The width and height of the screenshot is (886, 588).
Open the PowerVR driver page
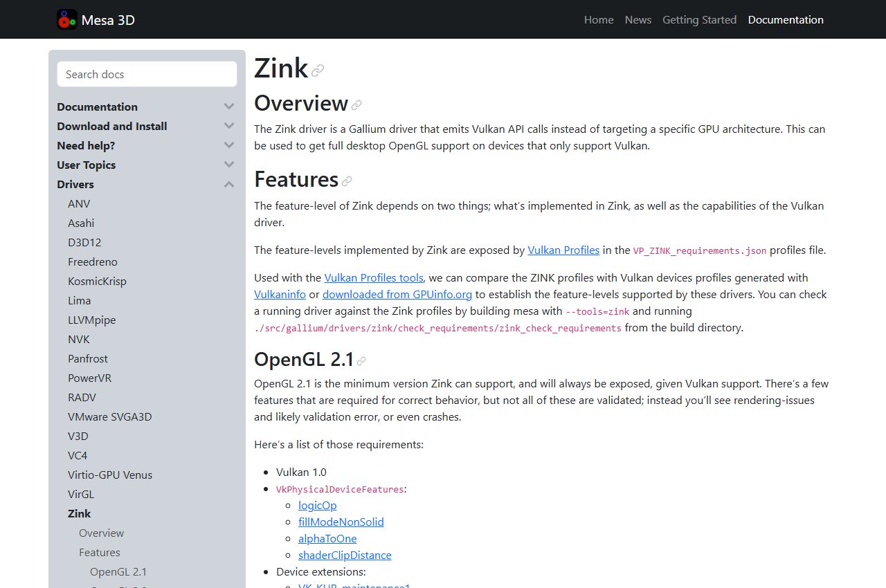pos(89,378)
